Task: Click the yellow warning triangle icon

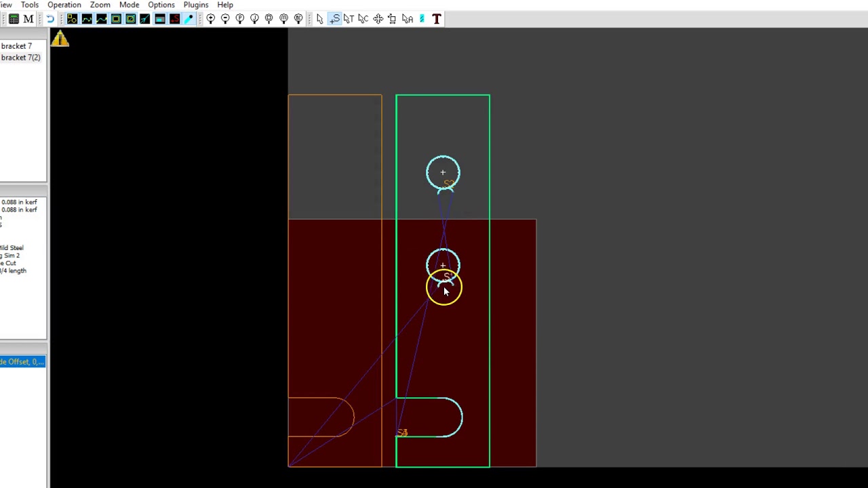Action: pyautogui.click(x=60, y=39)
